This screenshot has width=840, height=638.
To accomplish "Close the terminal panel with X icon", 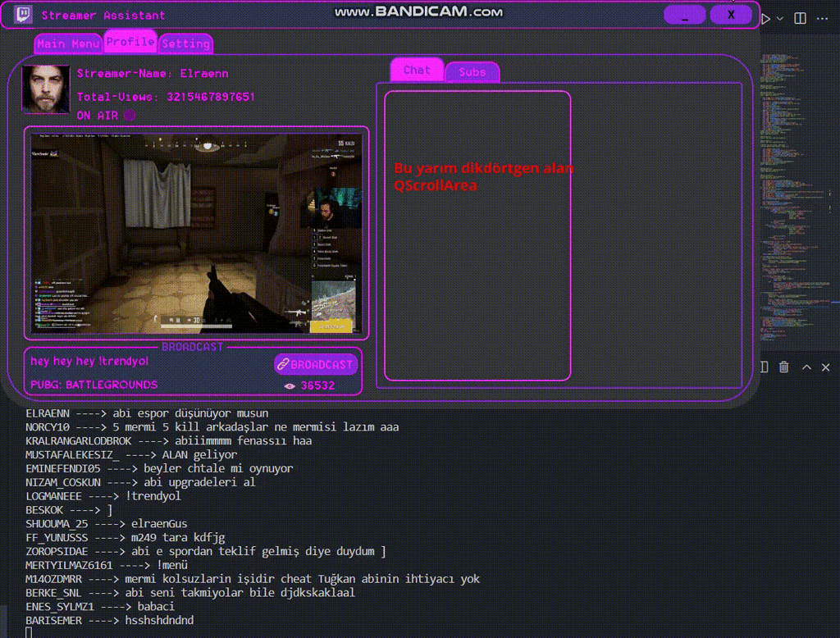I will click(825, 367).
